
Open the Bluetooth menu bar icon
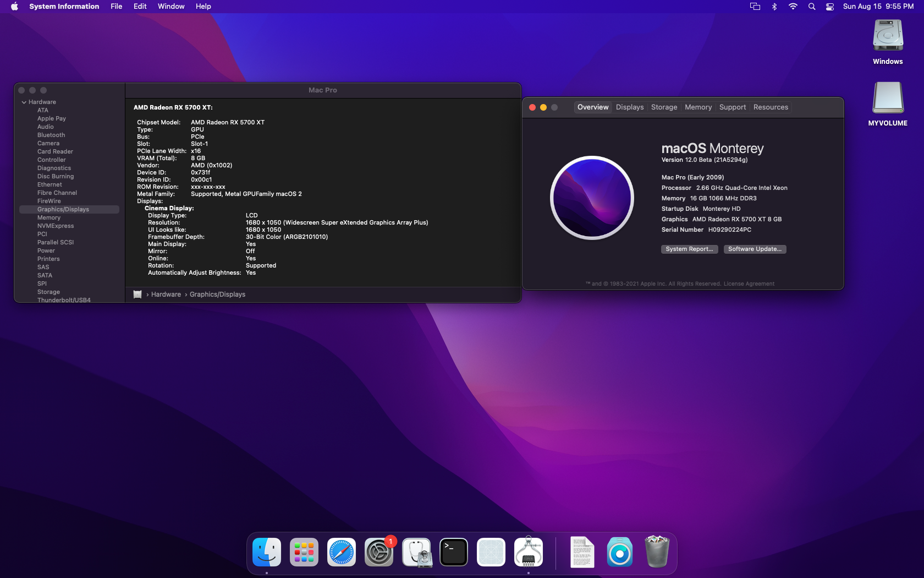tap(774, 7)
